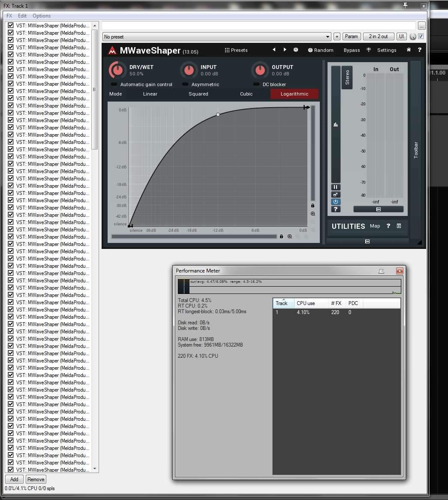Open the FX menu
Image resolution: width=448 pixels, height=500 pixels.
coord(9,15)
